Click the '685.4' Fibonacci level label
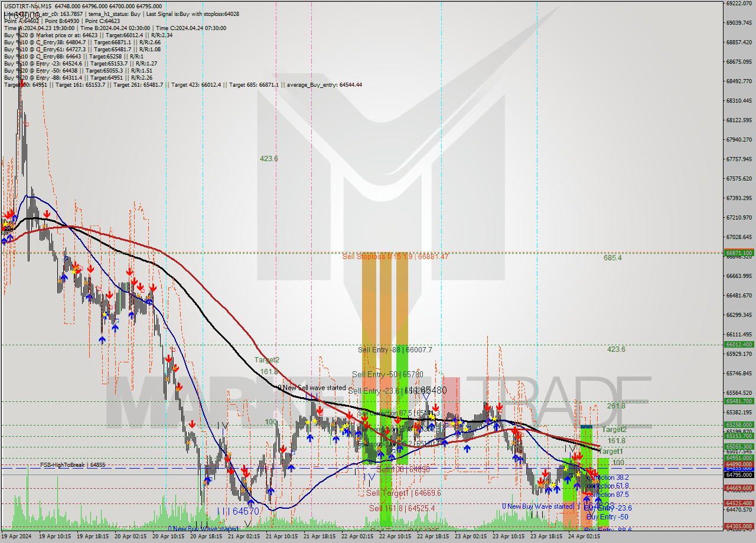Screen dimensions: 756x543 (x=612, y=258)
